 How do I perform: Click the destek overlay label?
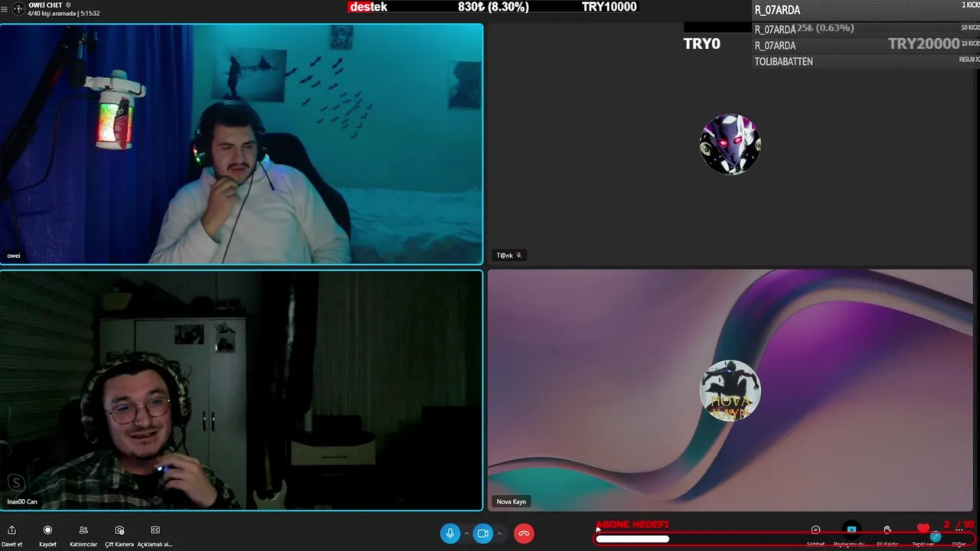[x=368, y=7]
